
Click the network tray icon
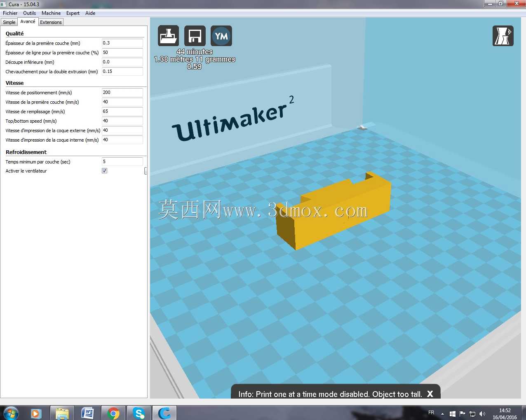[x=472, y=414]
